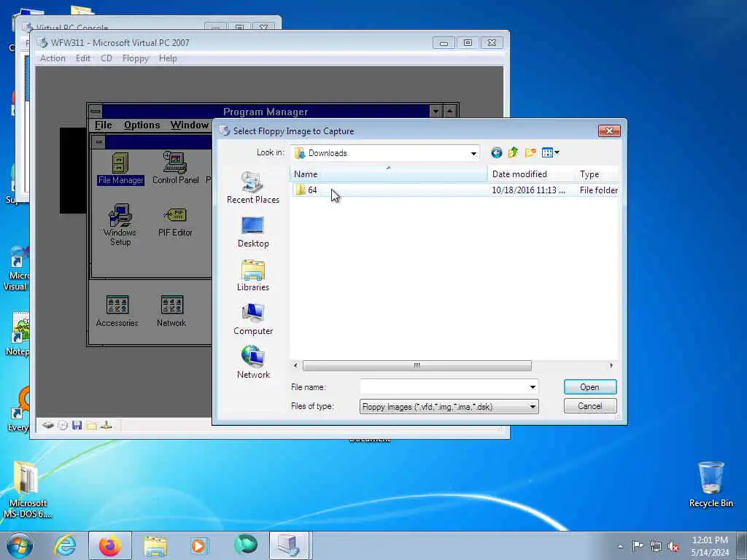Go back to last folder visited
747x560 pixels.
coord(496,153)
